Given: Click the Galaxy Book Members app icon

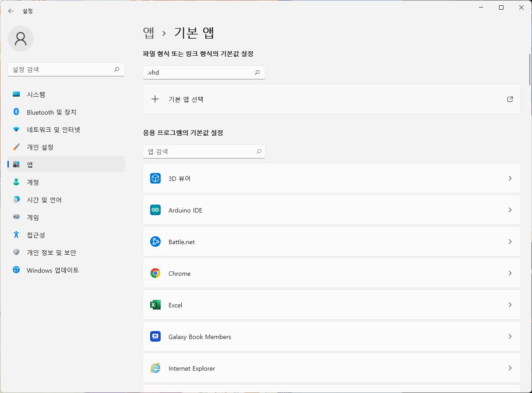Looking at the screenshot, I should [x=155, y=336].
